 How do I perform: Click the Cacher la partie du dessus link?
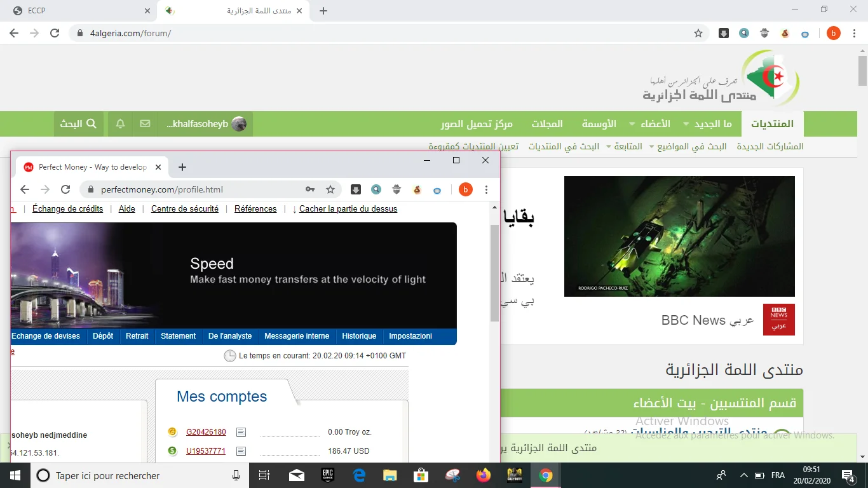point(348,209)
